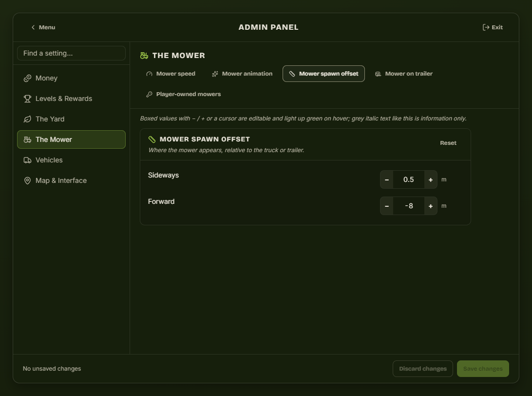Increase the Forward offset with plus
Image resolution: width=532 pixels, height=396 pixels.
click(x=431, y=206)
